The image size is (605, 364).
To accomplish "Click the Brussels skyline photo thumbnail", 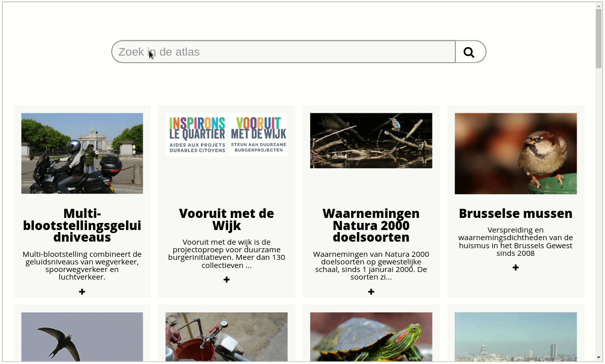I will pyautogui.click(x=515, y=338).
